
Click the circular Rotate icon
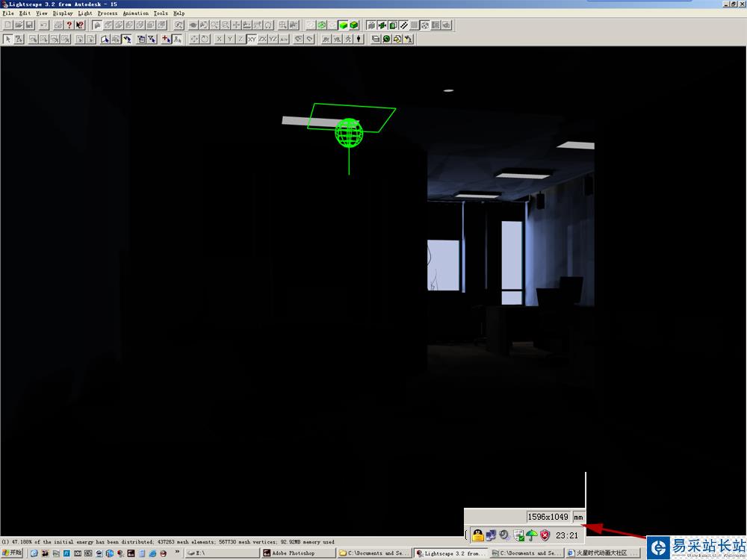205,39
